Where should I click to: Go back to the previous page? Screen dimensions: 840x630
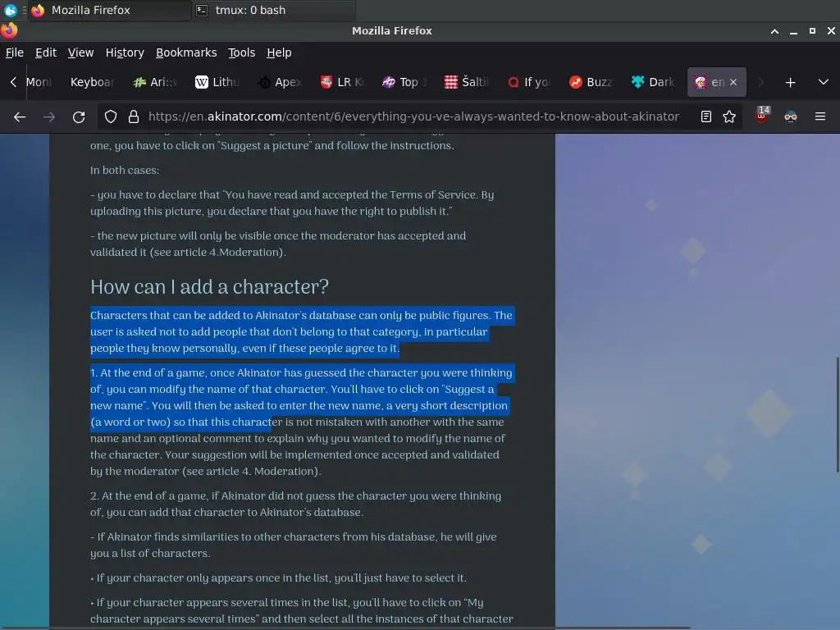coord(20,116)
